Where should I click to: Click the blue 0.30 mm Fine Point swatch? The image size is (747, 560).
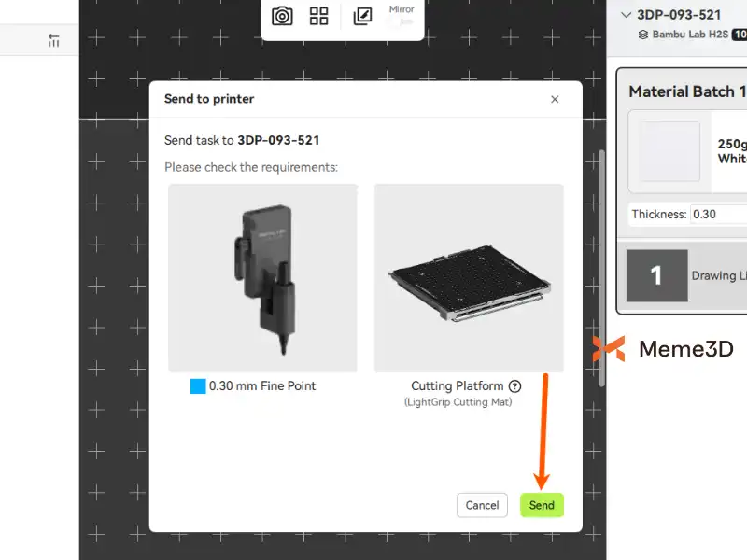[198, 386]
